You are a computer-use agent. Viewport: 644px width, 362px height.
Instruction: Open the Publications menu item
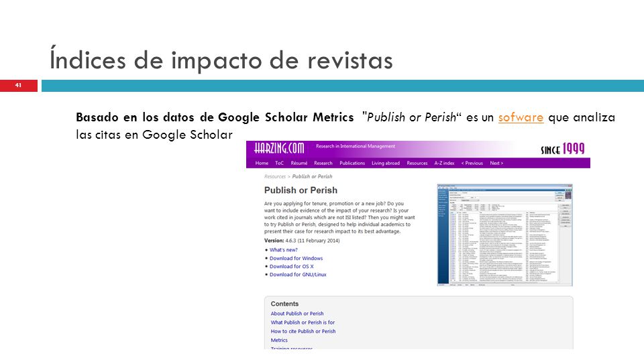coord(352,163)
